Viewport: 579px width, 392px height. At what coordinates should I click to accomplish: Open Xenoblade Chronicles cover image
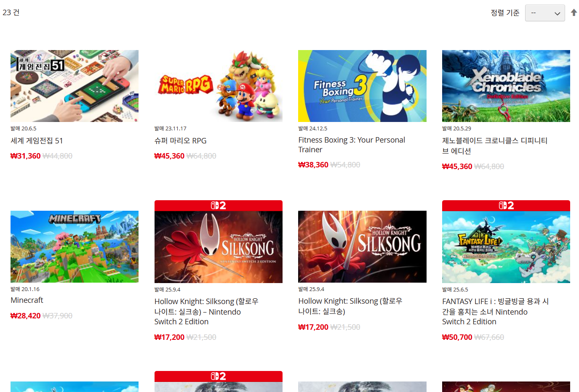point(506,86)
